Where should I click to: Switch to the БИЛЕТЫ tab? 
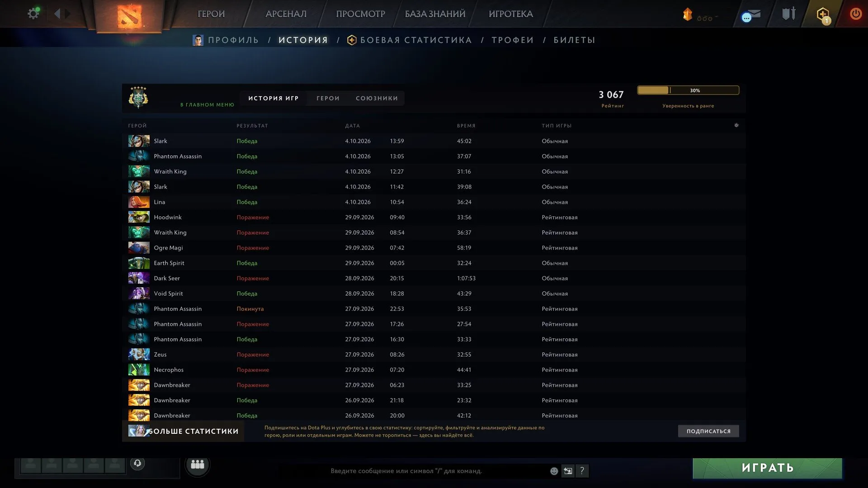(574, 40)
